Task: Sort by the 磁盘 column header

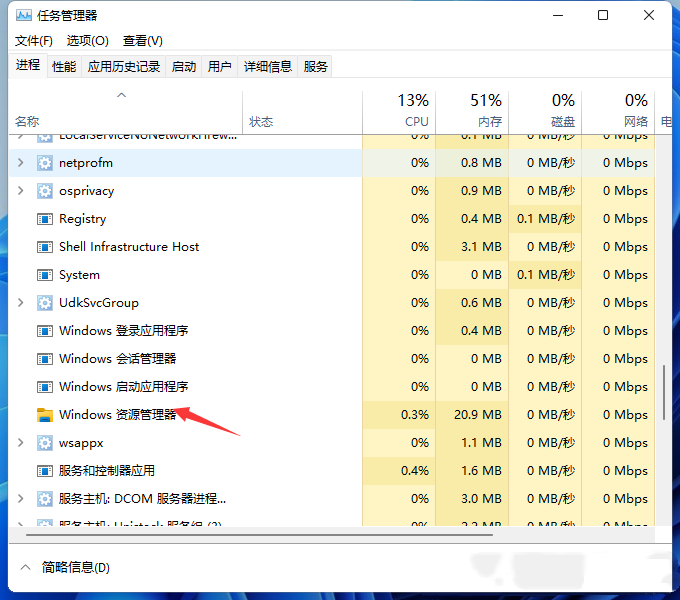Action: (x=545, y=112)
